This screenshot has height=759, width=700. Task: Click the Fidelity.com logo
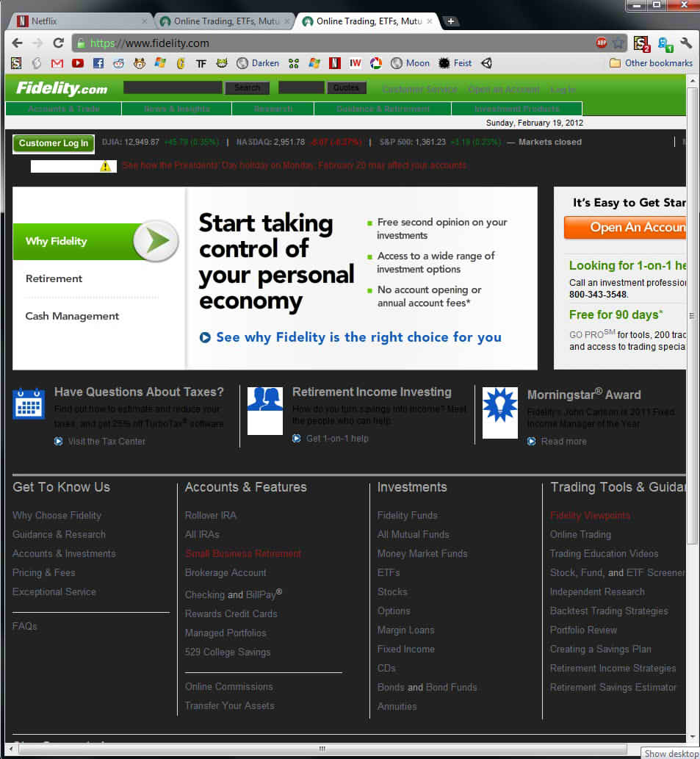[x=62, y=88]
